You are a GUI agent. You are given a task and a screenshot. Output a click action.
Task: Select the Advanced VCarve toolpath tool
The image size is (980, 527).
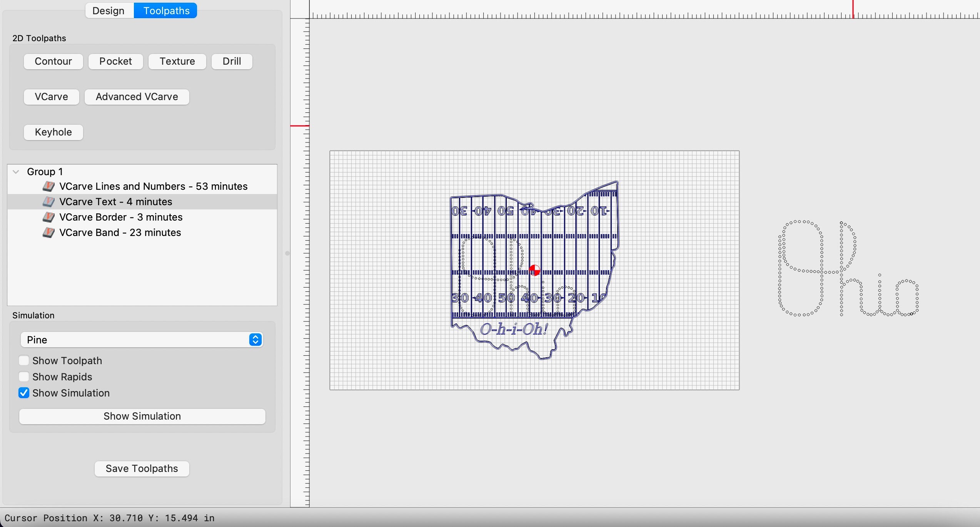pyautogui.click(x=136, y=97)
